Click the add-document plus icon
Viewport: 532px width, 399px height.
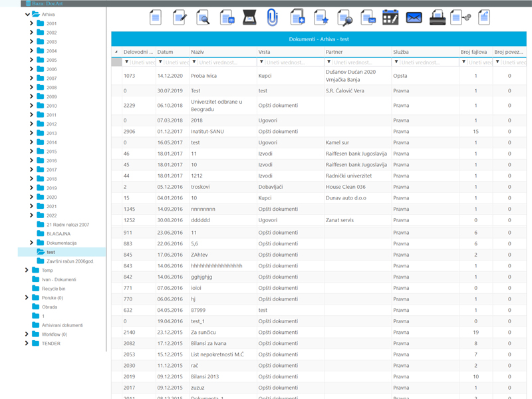click(297, 17)
